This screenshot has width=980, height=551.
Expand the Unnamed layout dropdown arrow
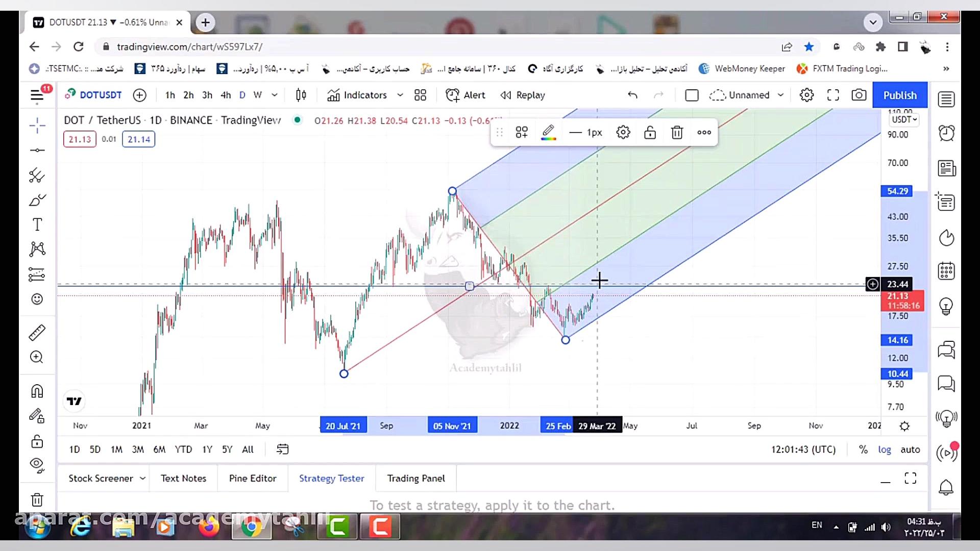(x=780, y=95)
